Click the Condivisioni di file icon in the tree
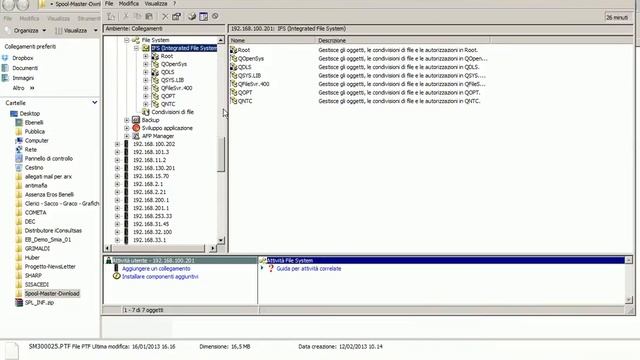 (x=146, y=112)
